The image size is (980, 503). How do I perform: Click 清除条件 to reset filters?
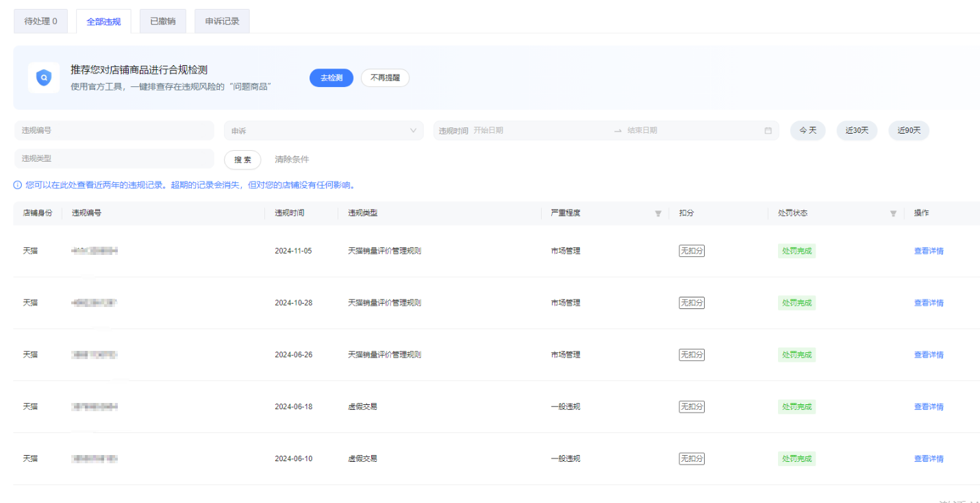click(x=292, y=160)
